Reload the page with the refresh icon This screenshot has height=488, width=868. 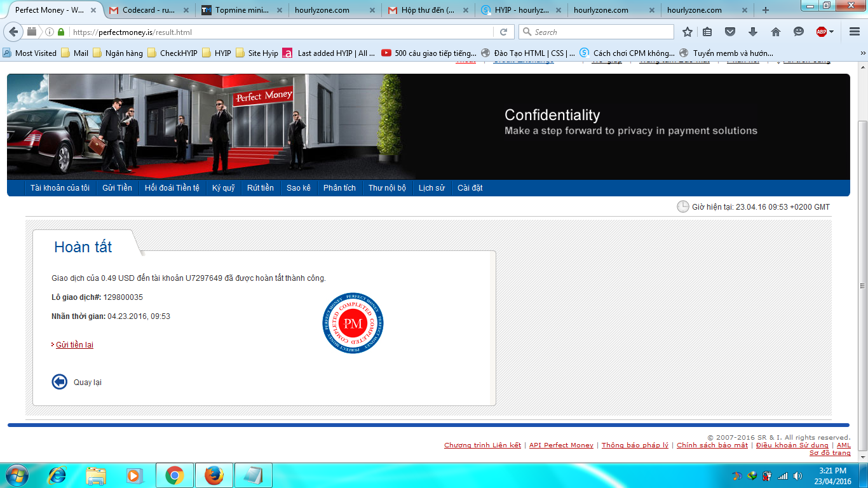tap(503, 32)
